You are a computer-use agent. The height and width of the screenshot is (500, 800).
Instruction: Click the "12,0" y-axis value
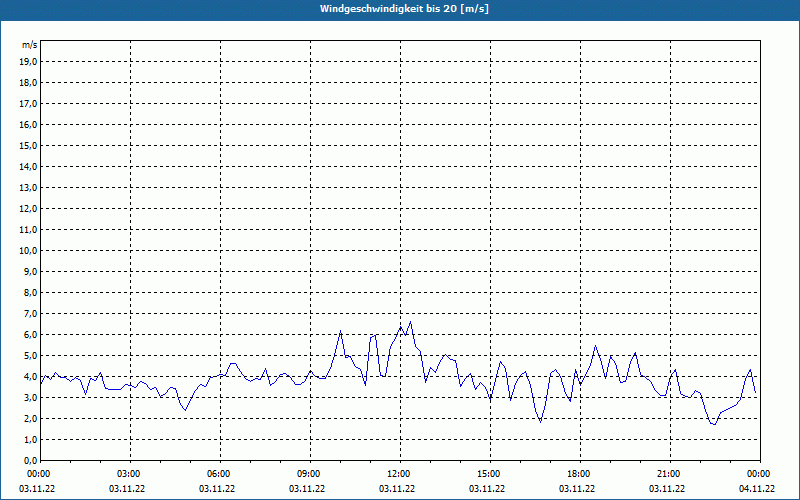[x=28, y=208]
